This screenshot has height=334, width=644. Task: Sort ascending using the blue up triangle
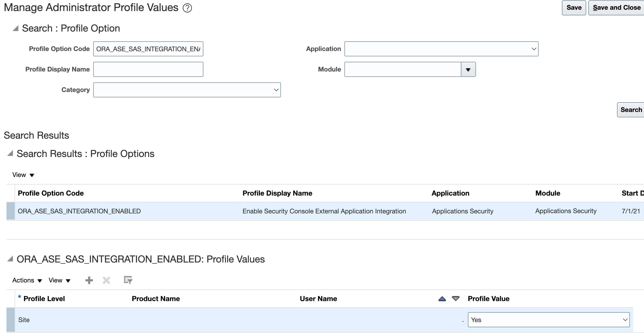pos(442,298)
